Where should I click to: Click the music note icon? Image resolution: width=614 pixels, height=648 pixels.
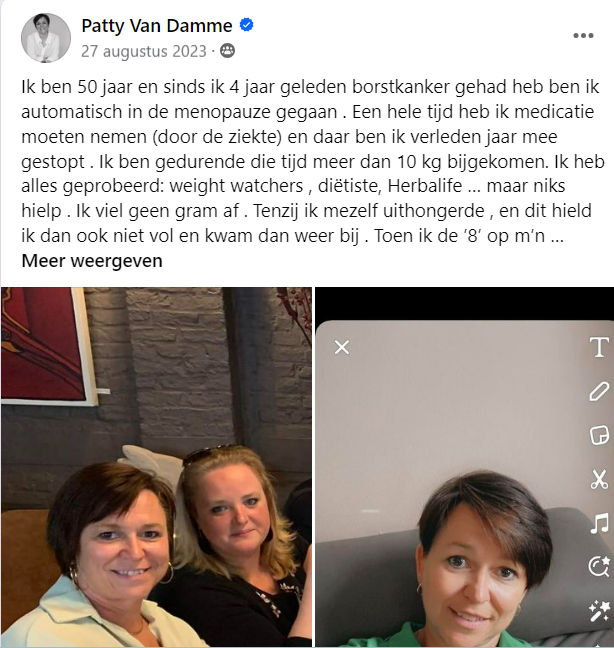tap(599, 523)
